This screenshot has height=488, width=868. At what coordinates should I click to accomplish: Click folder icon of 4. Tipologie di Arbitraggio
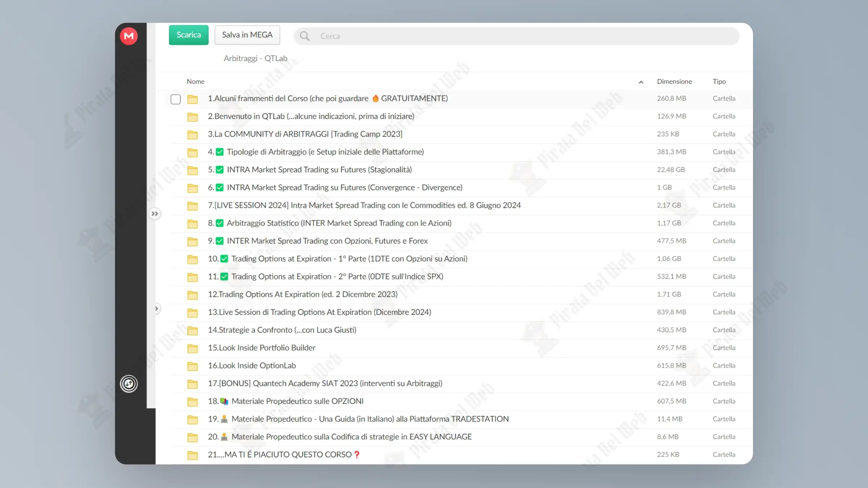point(192,152)
